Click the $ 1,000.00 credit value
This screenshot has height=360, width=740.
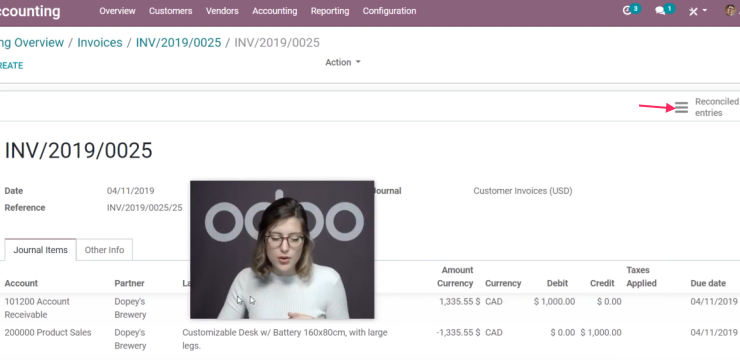point(601,333)
